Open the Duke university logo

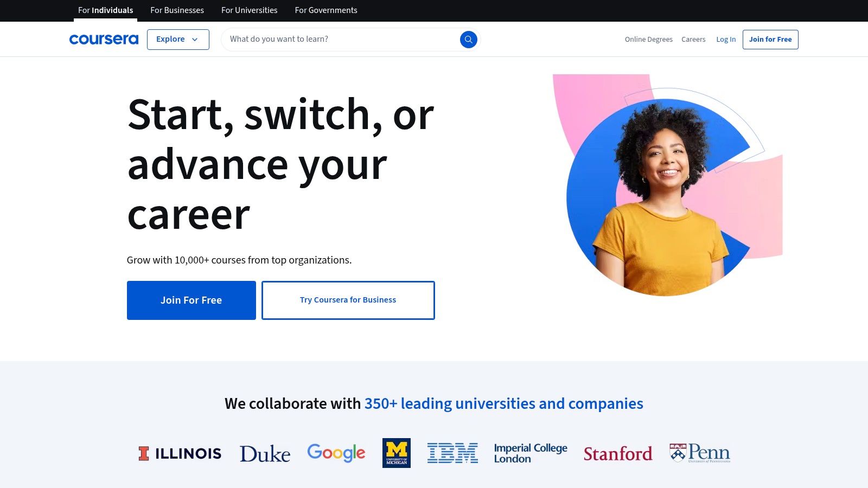tap(265, 454)
